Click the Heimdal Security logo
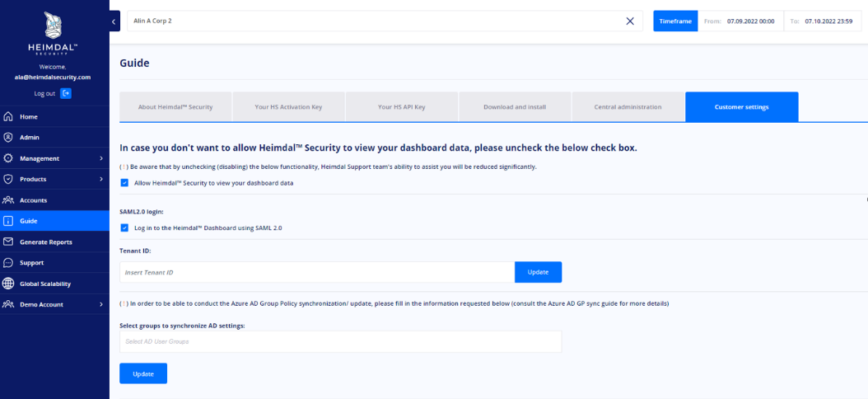The width and height of the screenshot is (868, 399). (54, 33)
